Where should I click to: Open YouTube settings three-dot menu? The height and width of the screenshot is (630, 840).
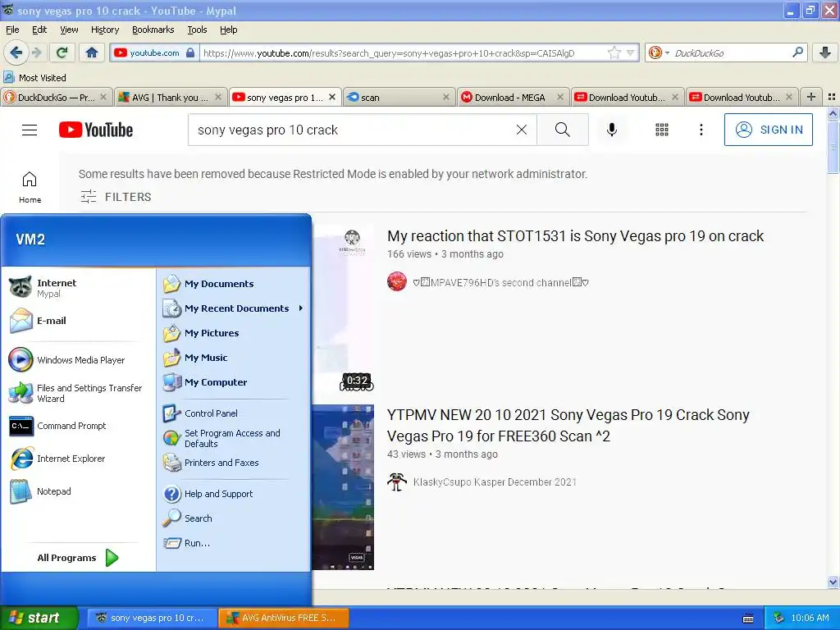[x=701, y=130]
